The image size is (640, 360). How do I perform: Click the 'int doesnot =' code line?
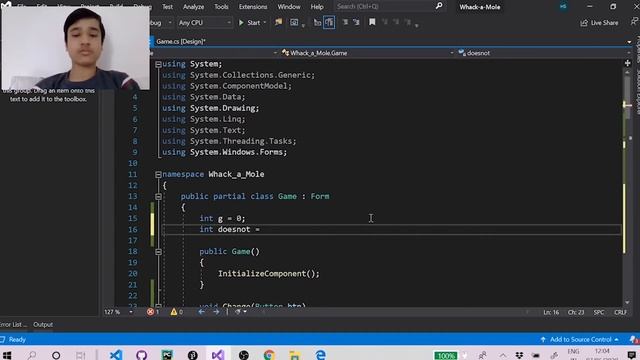pos(229,229)
